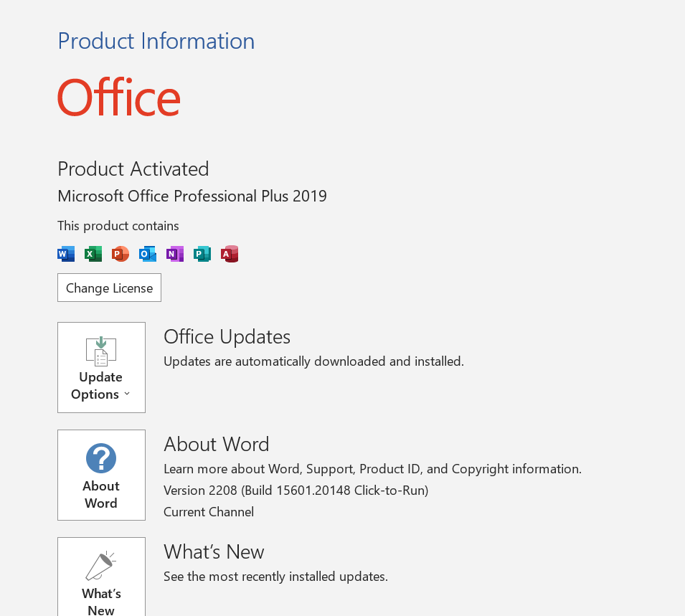Screen dimensions: 685x616
Task: Click the Office Updates heading
Action: coord(227,336)
